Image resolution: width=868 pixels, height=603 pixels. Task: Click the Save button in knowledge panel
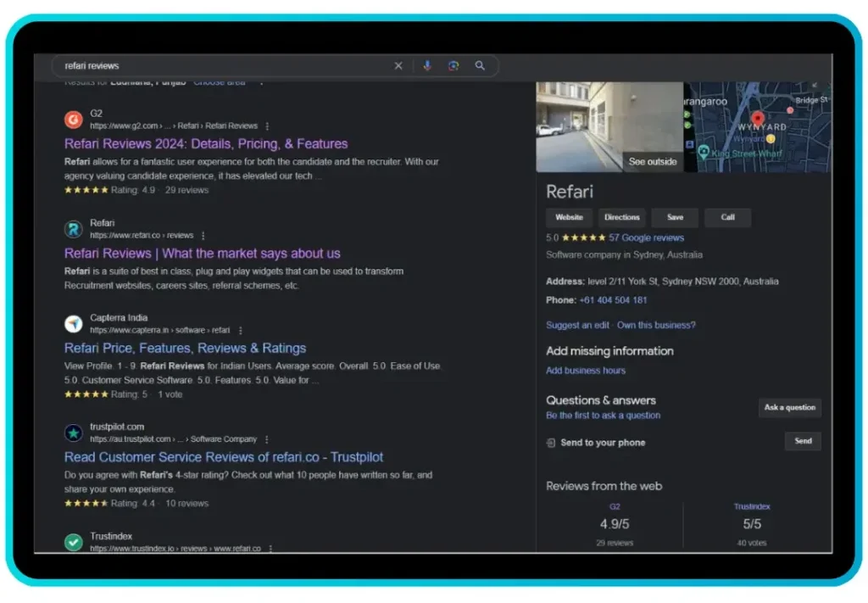coord(675,218)
